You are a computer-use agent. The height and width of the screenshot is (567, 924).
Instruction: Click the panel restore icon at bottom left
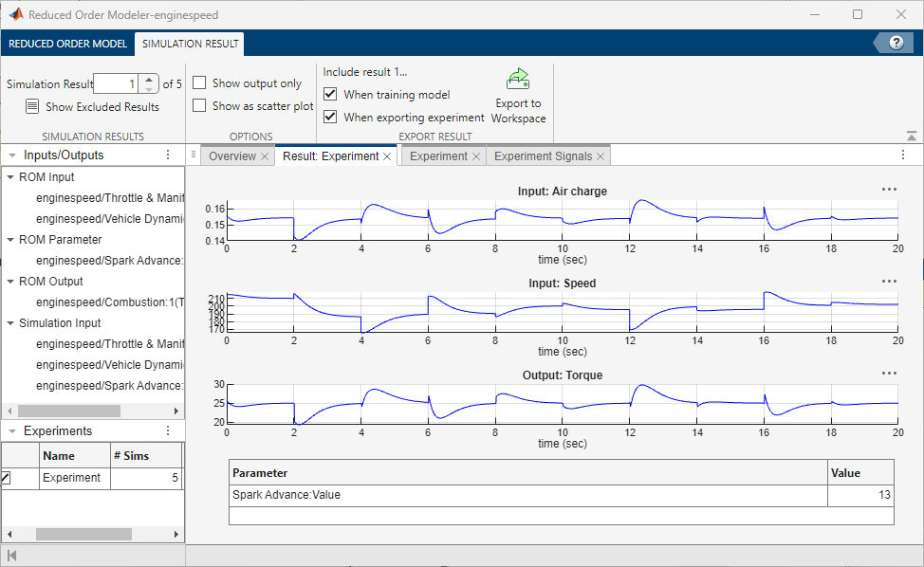pyautogui.click(x=14, y=554)
